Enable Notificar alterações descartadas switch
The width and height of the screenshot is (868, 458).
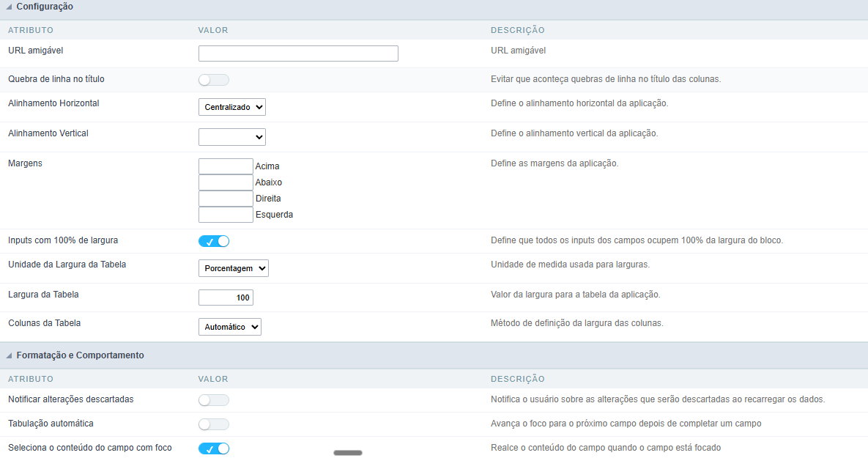214,400
